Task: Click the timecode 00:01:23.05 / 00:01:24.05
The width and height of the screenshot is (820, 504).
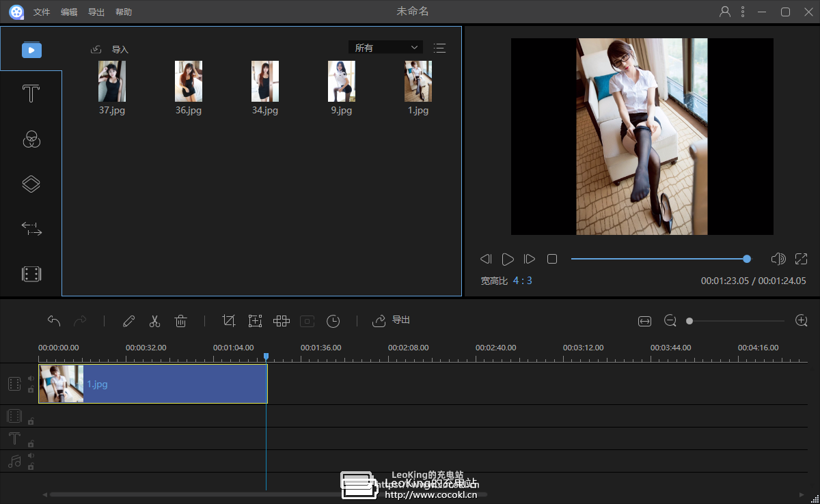Action: pyautogui.click(x=754, y=281)
